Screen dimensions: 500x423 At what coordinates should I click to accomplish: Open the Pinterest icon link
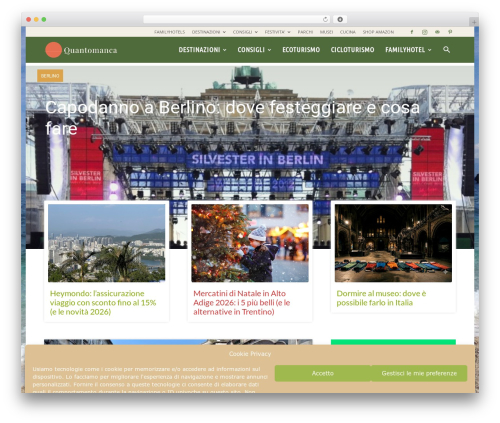450,32
